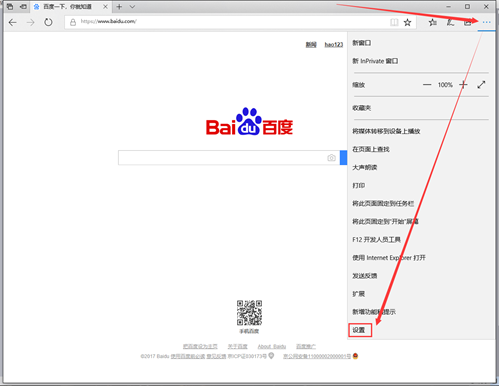Open 扩展 menu entry

[x=359, y=294]
